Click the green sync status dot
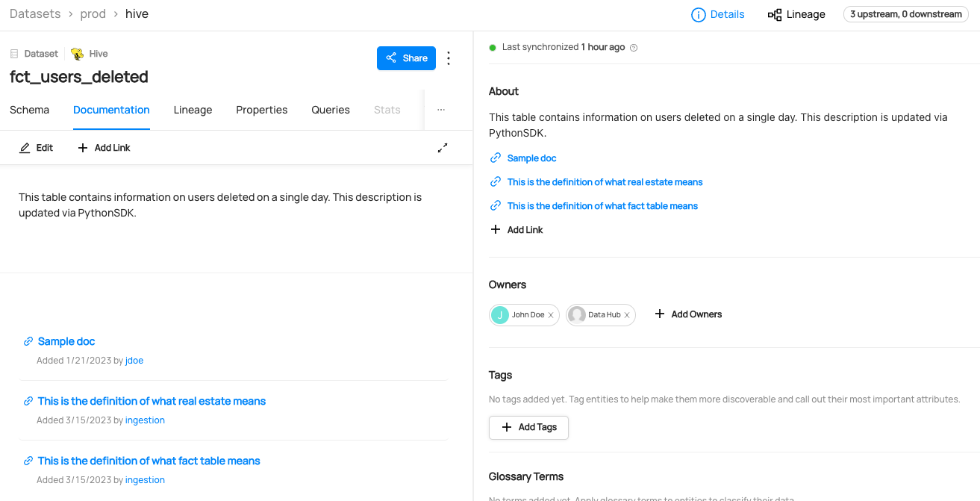The height and width of the screenshot is (501, 980). coord(493,46)
